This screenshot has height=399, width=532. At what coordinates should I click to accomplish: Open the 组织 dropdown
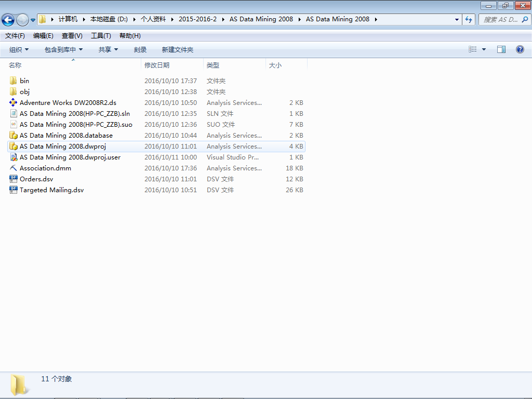coord(19,49)
